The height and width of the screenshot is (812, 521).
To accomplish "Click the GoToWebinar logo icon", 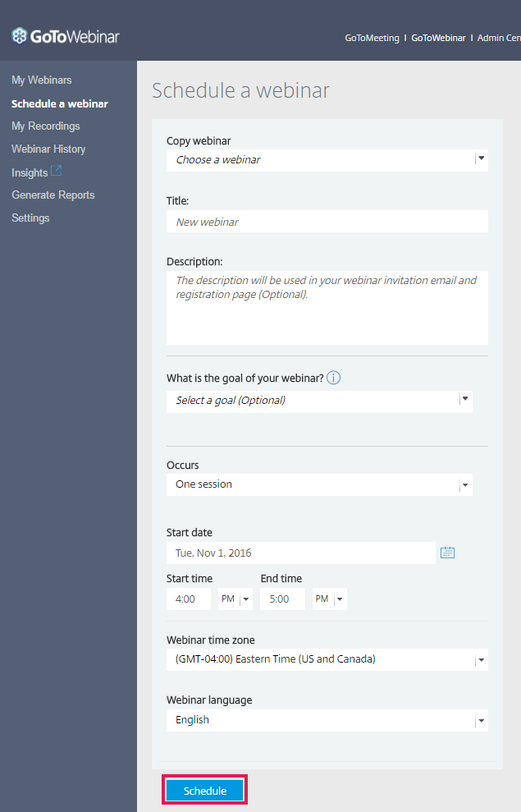I will coord(20,36).
